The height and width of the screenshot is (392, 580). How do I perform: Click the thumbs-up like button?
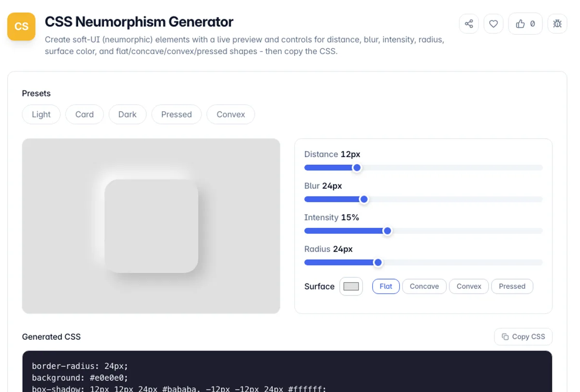(x=525, y=24)
